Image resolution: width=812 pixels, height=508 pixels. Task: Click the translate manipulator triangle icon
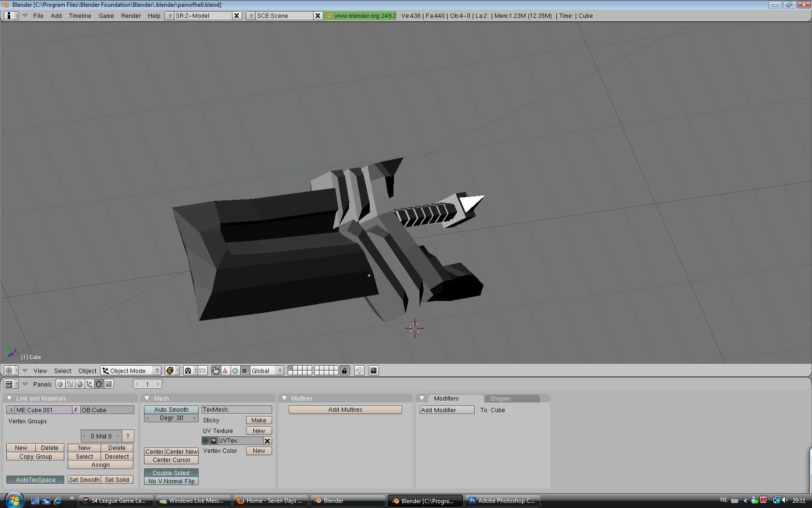click(x=225, y=371)
